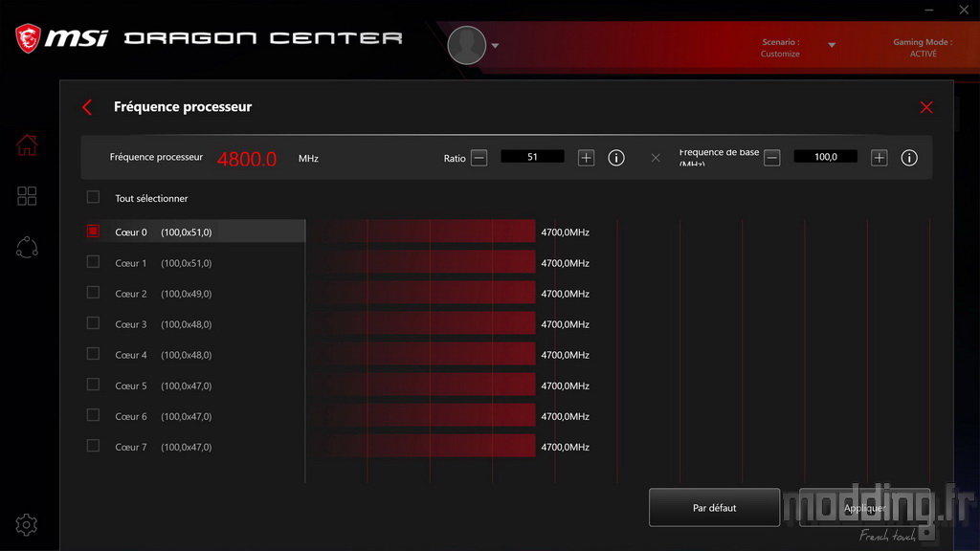Check the Cœur 4 checkbox
This screenshot has height=551, width=980.
click(93, 354)
